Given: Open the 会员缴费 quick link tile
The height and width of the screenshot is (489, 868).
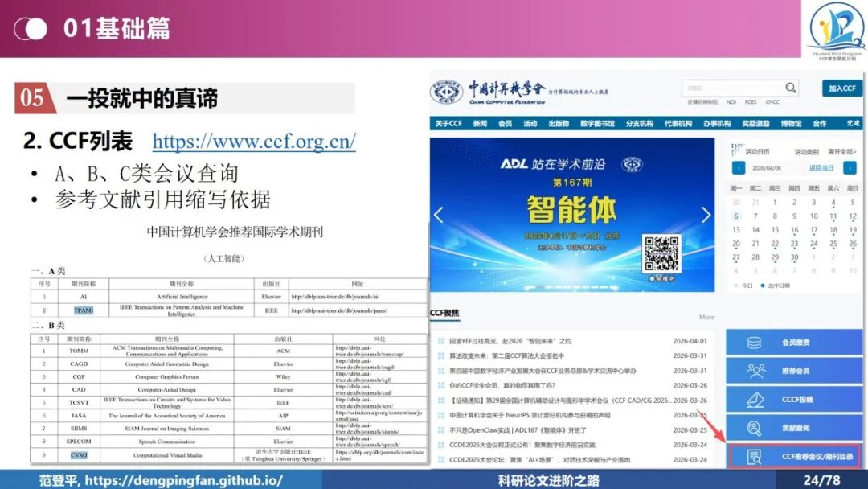Looking at the screenshot, I should click(794, 343).
